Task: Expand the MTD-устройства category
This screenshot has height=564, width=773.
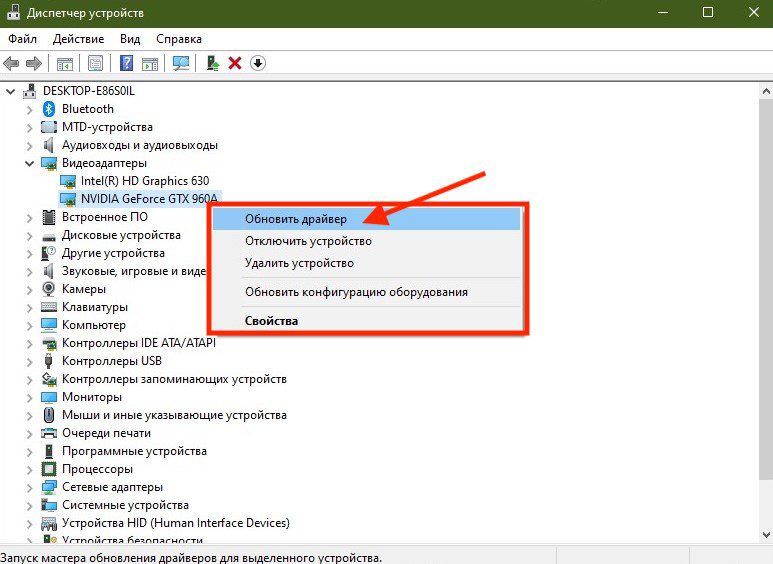Action: tap(30, 128)
